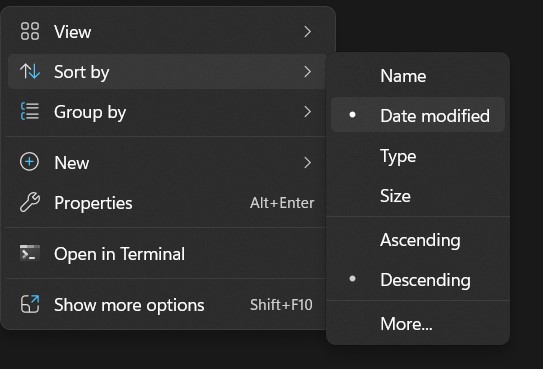Select Show more options entry

point(167,304)
